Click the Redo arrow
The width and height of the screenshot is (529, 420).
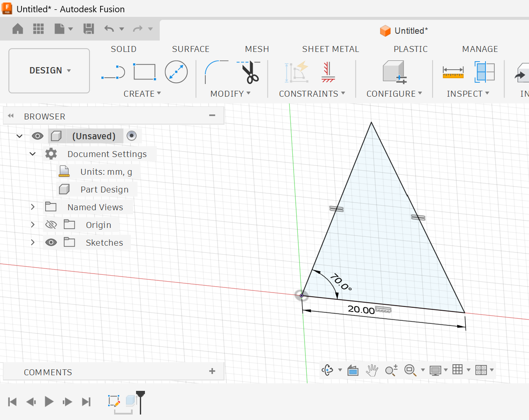click(138, 29)
